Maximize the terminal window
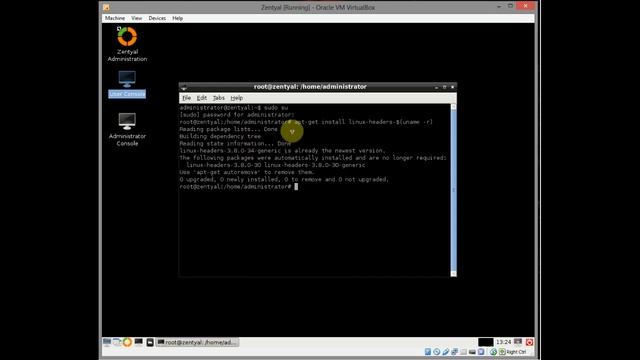 444,87
